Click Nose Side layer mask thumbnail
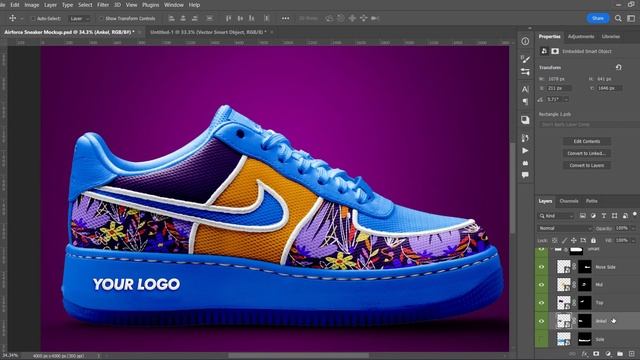Viewport: 640px width, 360px height. click(x=584, y=267)
